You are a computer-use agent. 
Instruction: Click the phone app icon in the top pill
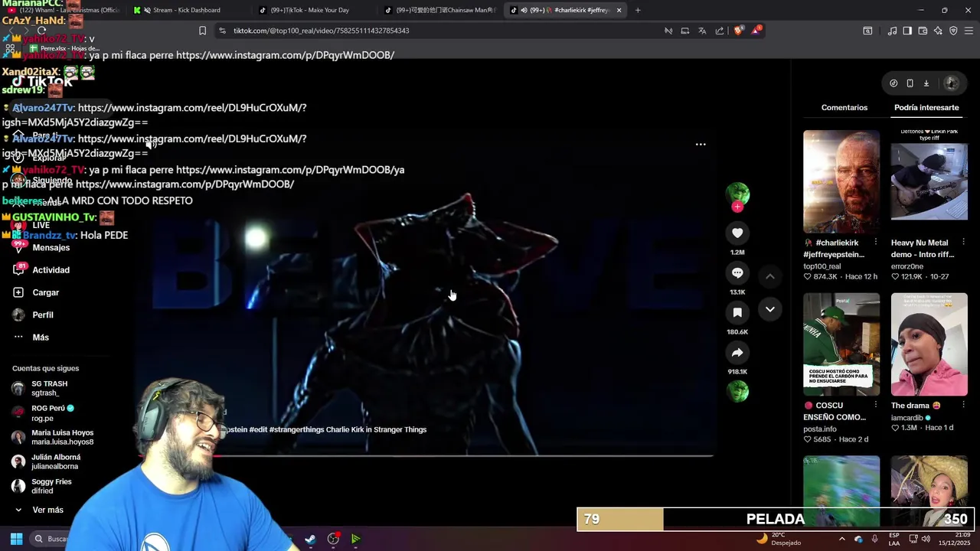[910, 83]
